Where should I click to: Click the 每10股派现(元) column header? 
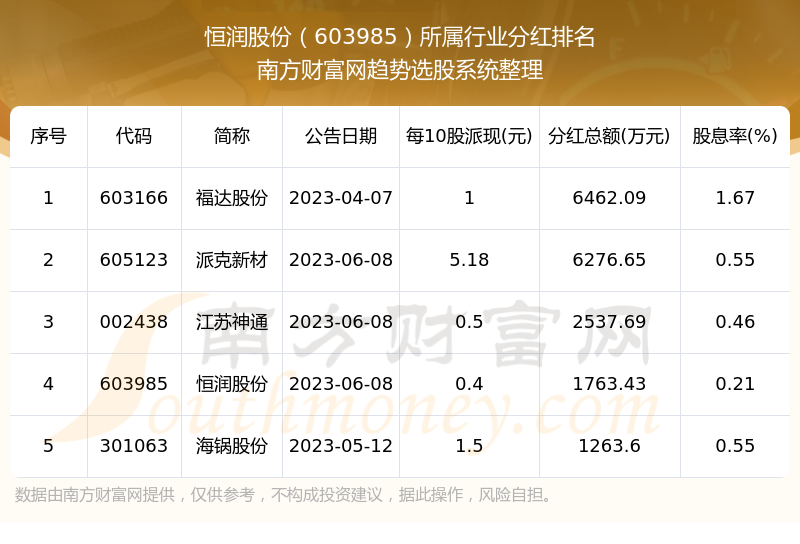pyautogui.click(x=469, y=136)
